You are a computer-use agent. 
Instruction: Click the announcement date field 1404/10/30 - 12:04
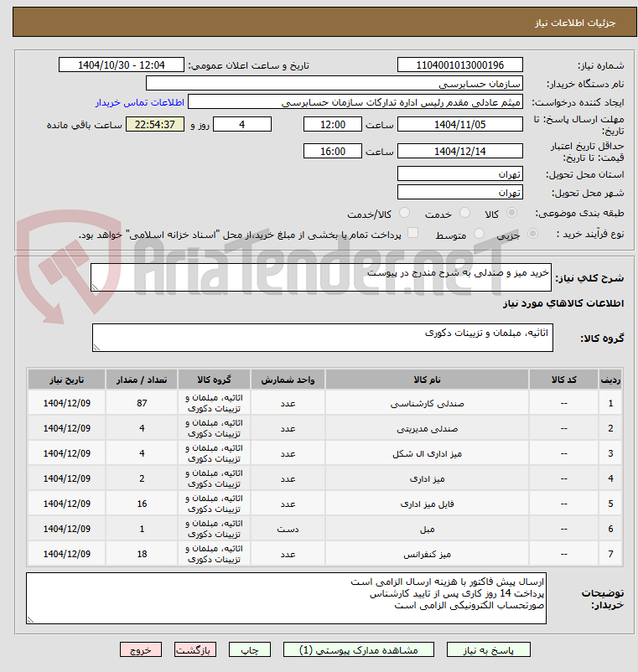coord(122,65)
